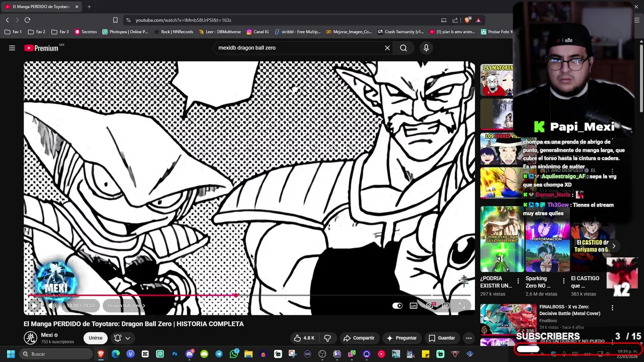
Task: Mute the video with the volume icon
Action: point(52,305)
